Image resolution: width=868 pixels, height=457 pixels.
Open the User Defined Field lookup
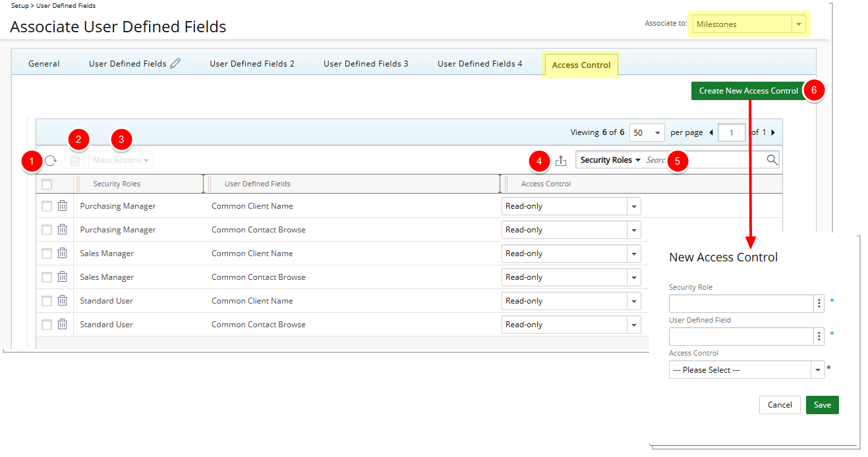click(819, 336)
